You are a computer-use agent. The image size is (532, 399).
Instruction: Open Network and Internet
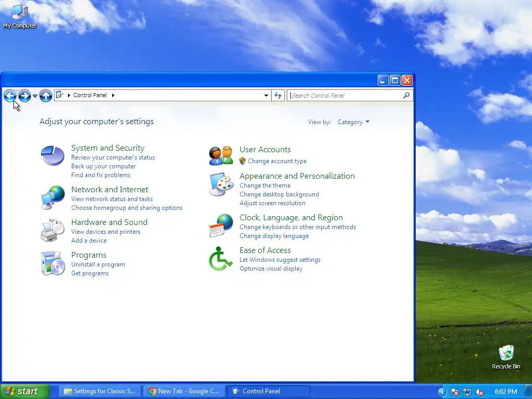coord(110,189)
